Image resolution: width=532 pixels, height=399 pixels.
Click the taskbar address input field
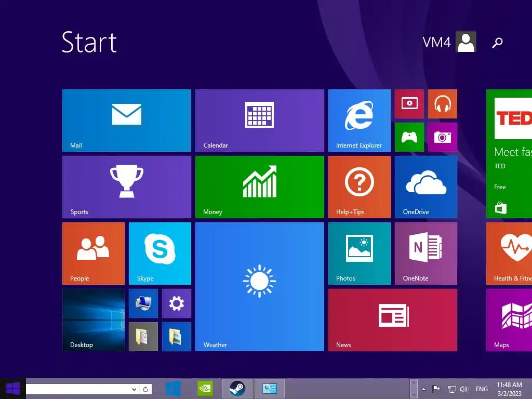tap(78, 389)
